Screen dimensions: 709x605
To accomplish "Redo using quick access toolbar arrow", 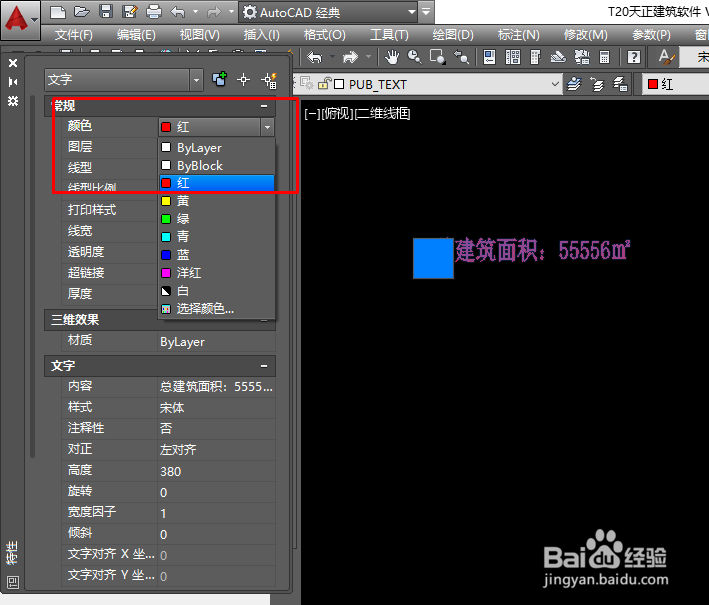I will click(x=214, y=12).
